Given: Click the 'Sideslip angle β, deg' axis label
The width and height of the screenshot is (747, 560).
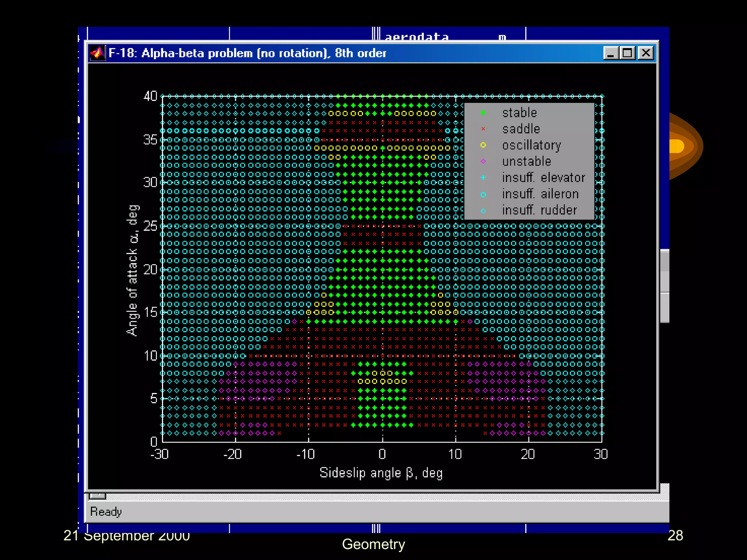Looking at the screenshot, I should tap(381, 473).
